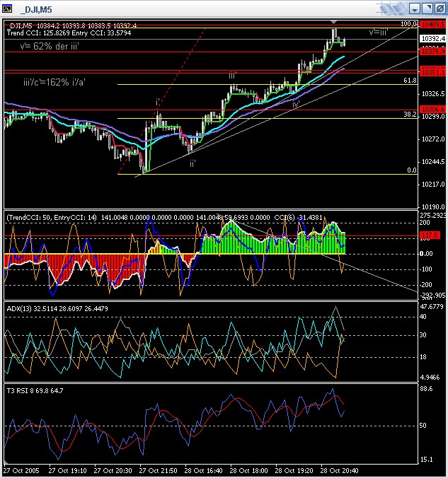The image size is (448, 478).
Task: Select the "v'= 62% der iii'" text label
Action: pyautogui.click(x=50, y=47)
